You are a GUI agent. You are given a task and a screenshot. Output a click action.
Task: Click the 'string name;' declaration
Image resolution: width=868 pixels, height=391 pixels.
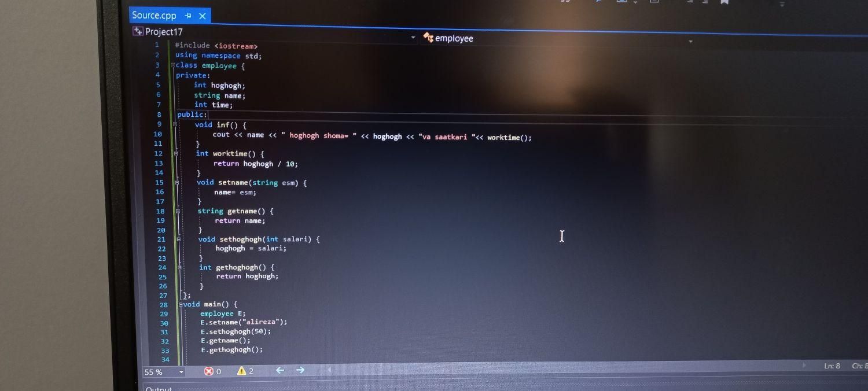(x=220, y=95)
